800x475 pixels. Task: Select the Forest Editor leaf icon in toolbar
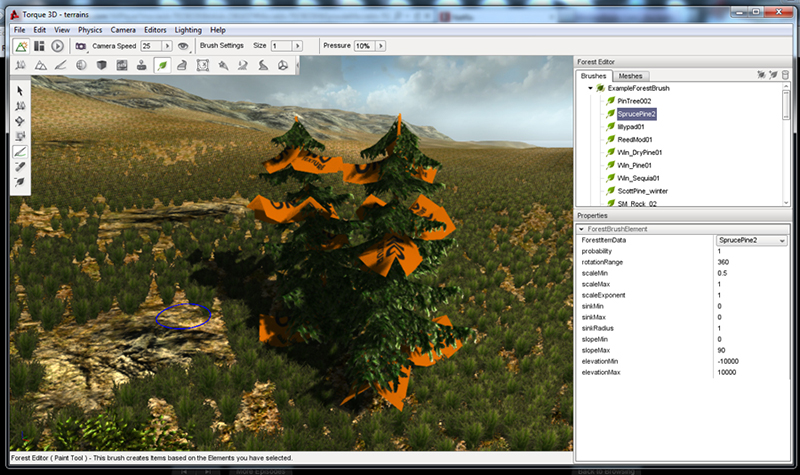(x=162, y=65)
